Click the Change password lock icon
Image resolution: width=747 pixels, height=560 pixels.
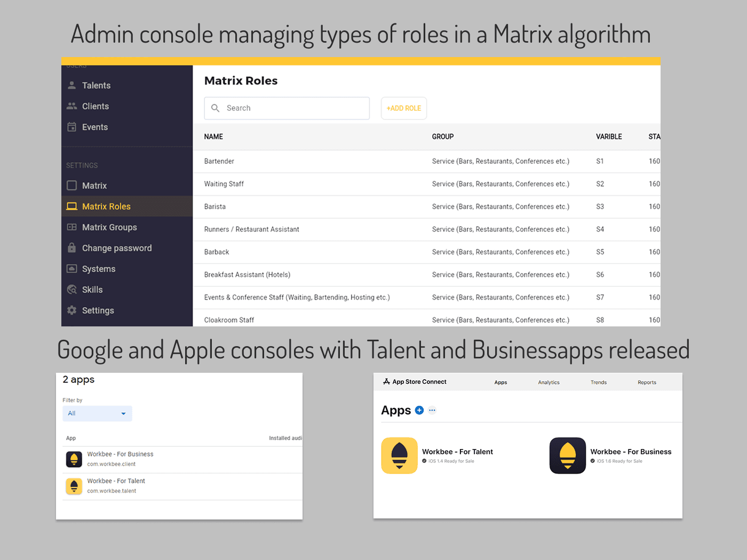[x=71, y=248]
